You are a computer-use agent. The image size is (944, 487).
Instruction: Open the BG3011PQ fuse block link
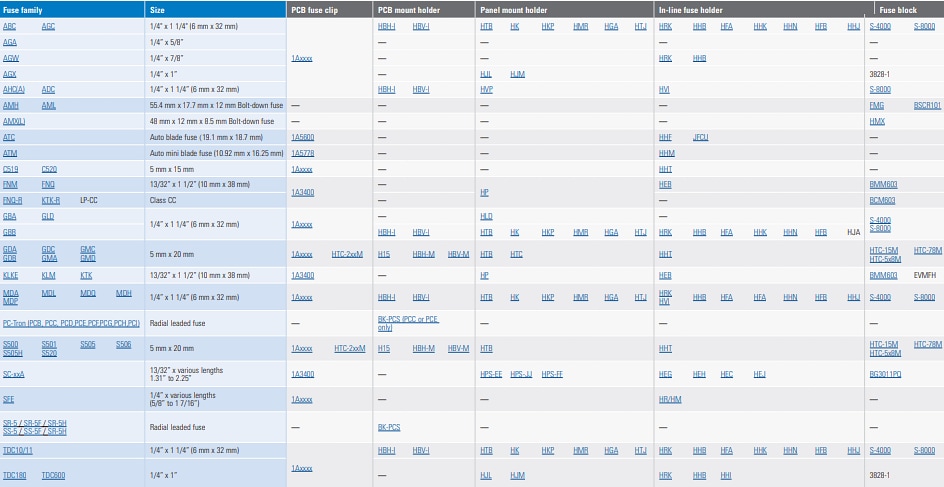885,374
